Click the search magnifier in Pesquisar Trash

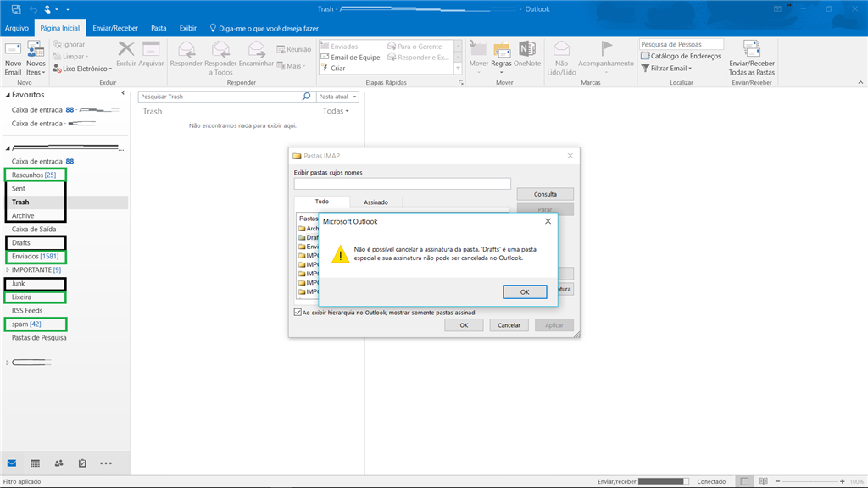click(x=306, y=97)
